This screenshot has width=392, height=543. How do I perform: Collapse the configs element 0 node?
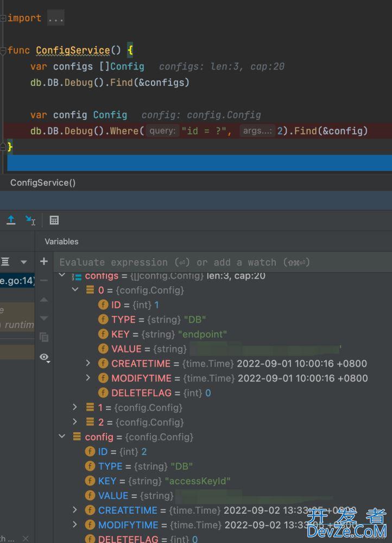[x=75, y=289]
